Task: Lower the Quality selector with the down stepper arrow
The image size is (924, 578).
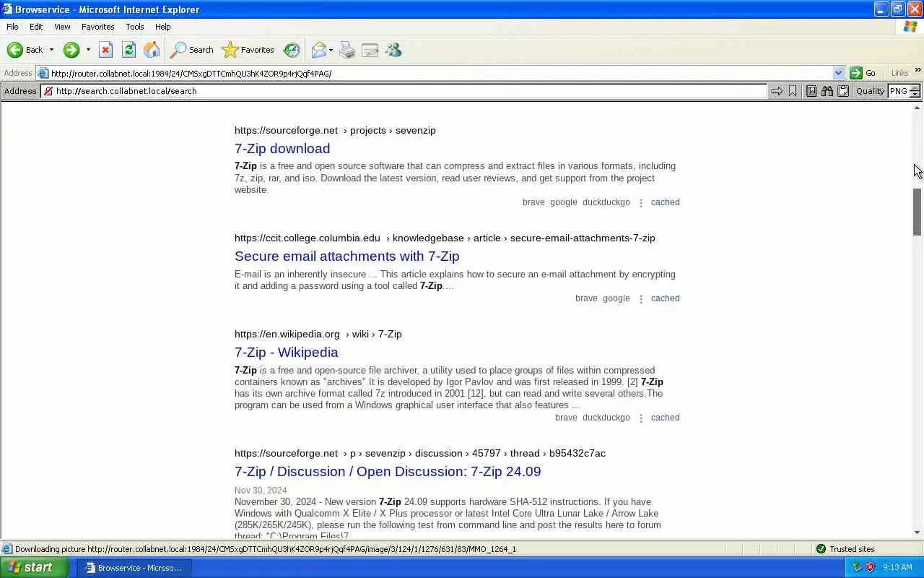Action: click(915, 94)
